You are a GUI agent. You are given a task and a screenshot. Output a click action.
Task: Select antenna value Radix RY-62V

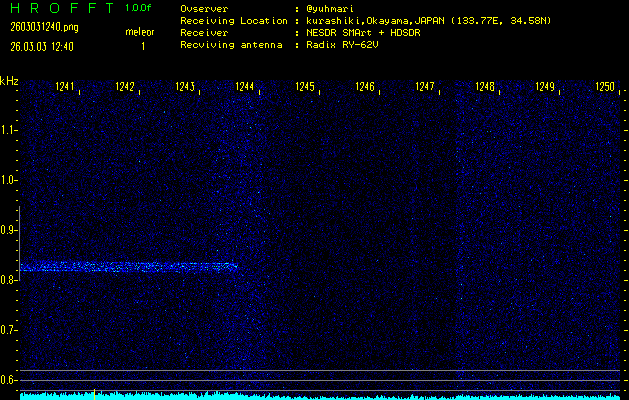[x=342, y=45]
